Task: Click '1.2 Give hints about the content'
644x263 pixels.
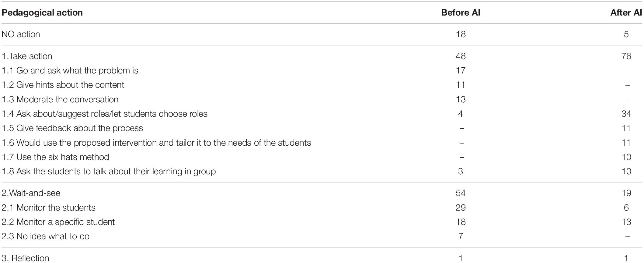Action: pos(63,85)
